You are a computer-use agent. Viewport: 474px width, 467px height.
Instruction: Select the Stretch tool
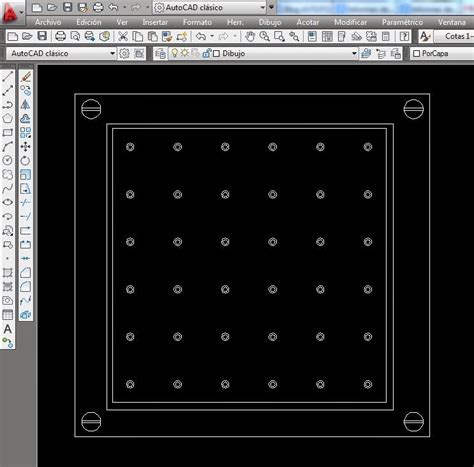(x=25, y=188)
